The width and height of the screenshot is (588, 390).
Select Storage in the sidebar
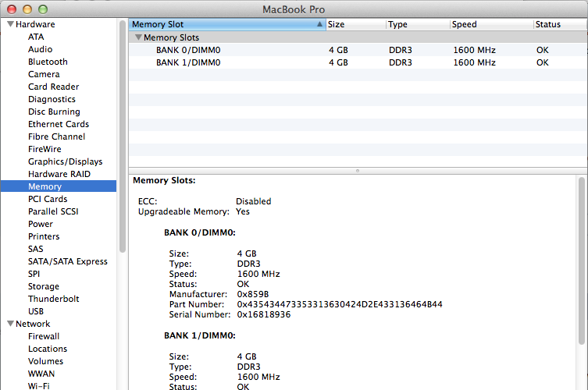click(44, 286)
